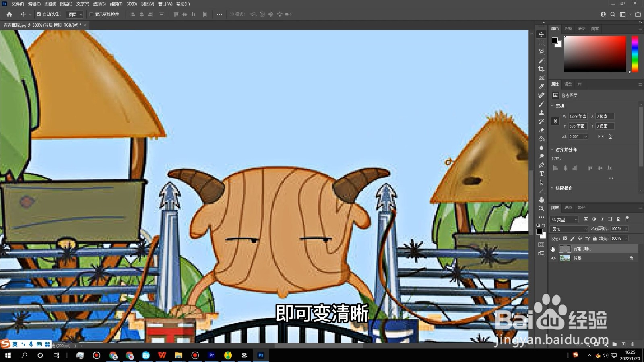This screenshot has width=644, height=362.
Task: Click the foreground color swatch in Color panel
Action: click(555, 40)
